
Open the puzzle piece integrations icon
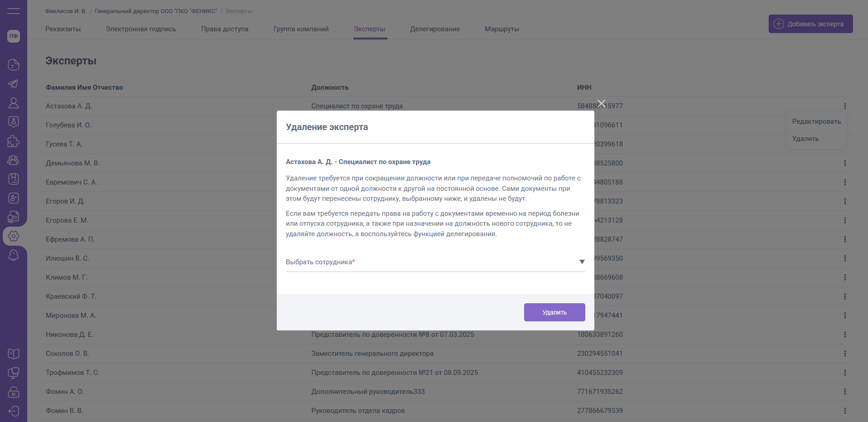14,141
